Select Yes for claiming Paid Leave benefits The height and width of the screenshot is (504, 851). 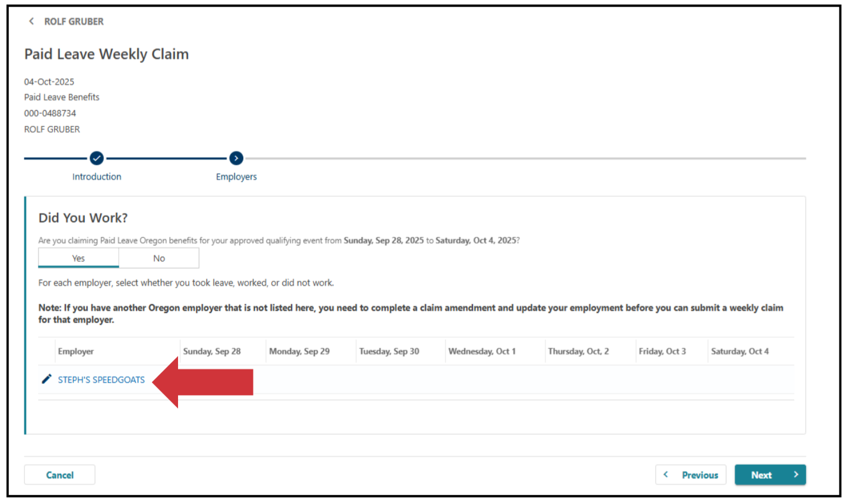coord(78,258)
